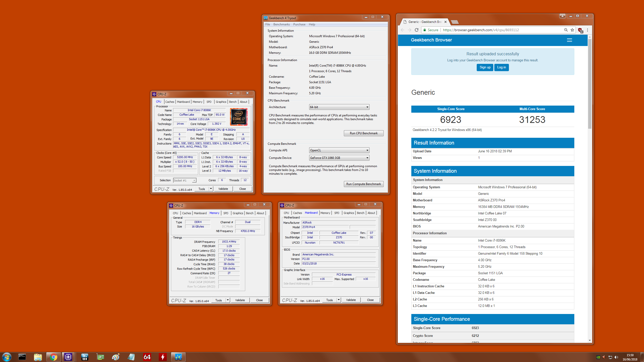Open the Socket #1 selection dropdown
This screenshot has height=362, width=644.
coord(185,180)
